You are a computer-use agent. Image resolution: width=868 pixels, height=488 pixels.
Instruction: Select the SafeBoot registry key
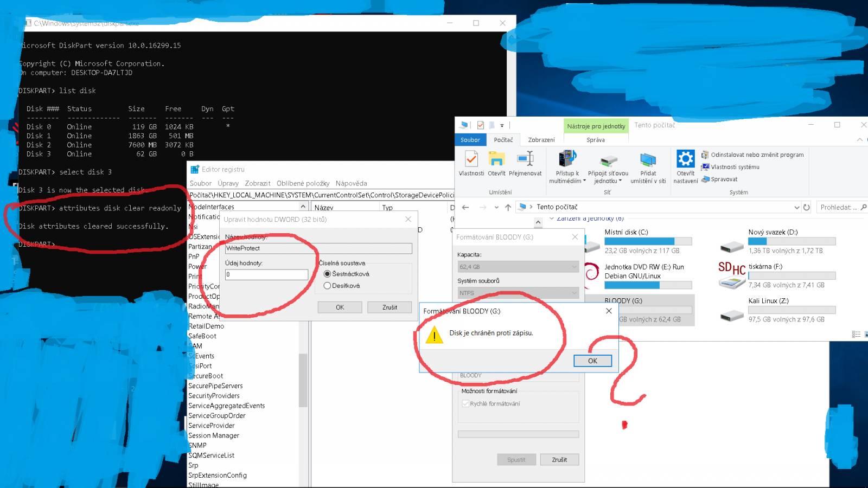(x=202, y=336)
